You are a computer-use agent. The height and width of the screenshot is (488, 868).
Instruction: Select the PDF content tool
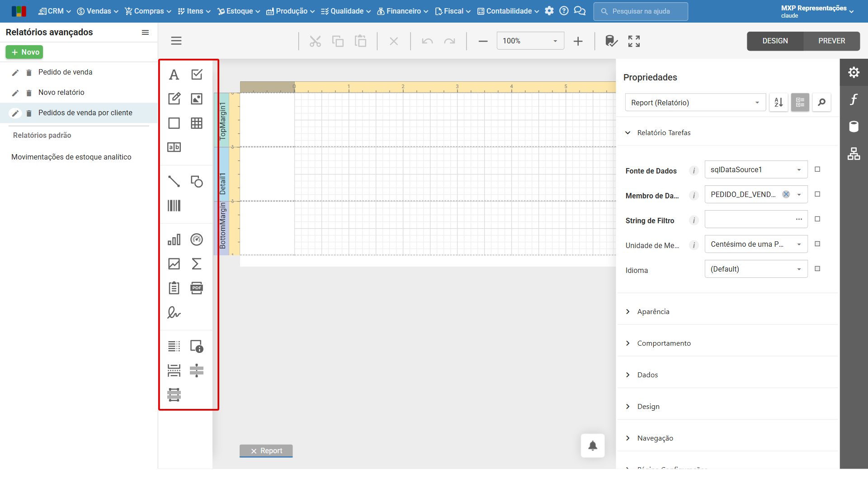coord(197,288)
